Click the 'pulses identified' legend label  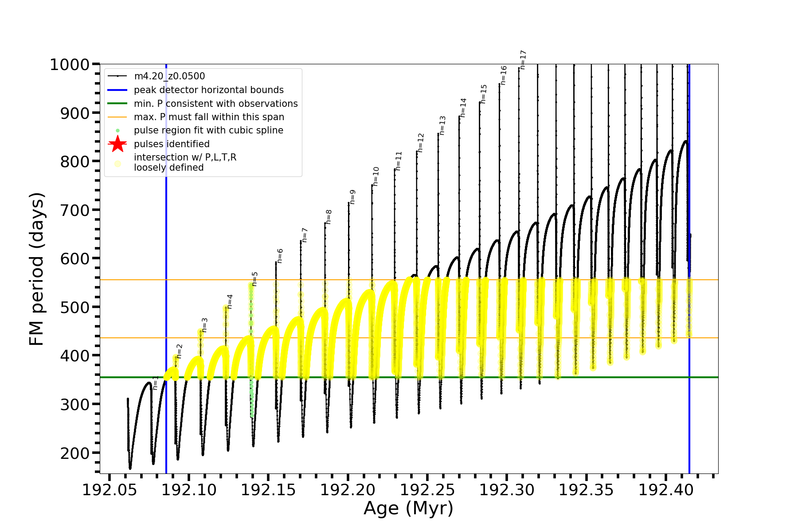[x=172, y=144]
